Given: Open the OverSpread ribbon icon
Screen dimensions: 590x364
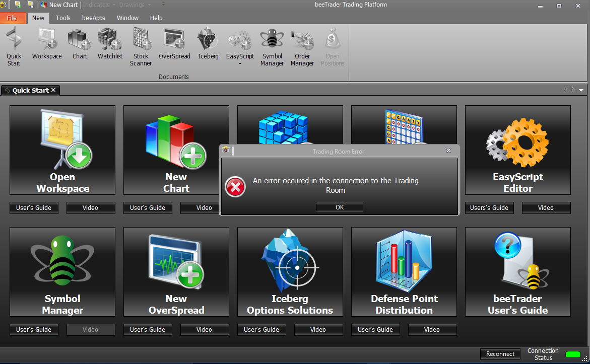Looking at the screenshot, I should (x=174, y=44).
